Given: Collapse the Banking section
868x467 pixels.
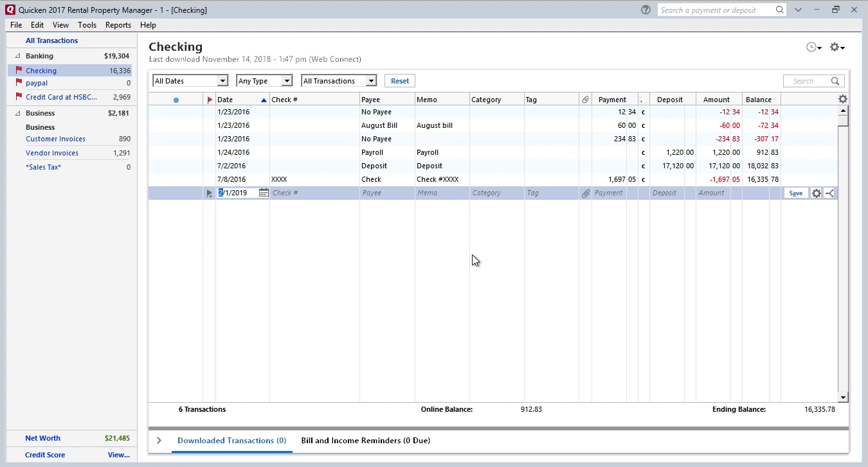Looking at the screenshot, I should tap(17, 56).
